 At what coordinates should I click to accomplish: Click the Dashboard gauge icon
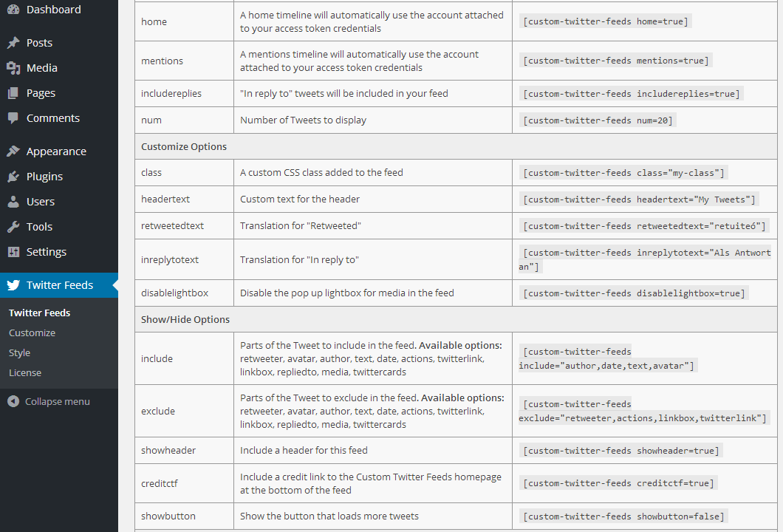13,10
